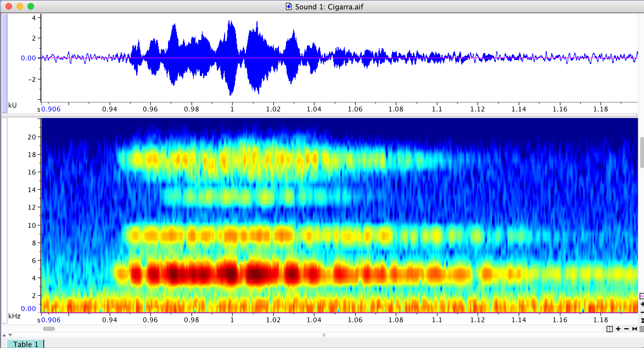
Task: Expand table pane with up arrow
Action: 4,335
